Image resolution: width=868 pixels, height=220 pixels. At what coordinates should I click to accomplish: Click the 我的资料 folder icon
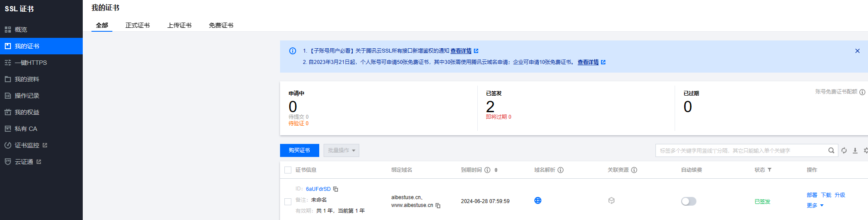pos(8,79)
